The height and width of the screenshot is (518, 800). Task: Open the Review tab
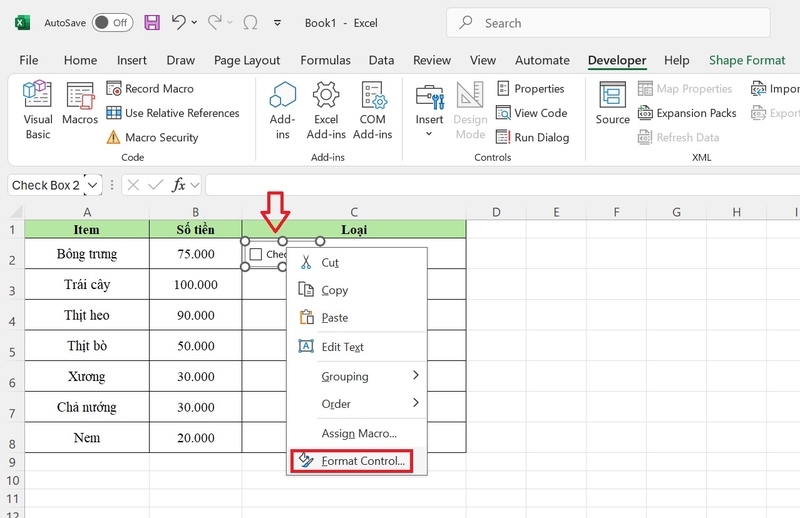click(432, 60)
